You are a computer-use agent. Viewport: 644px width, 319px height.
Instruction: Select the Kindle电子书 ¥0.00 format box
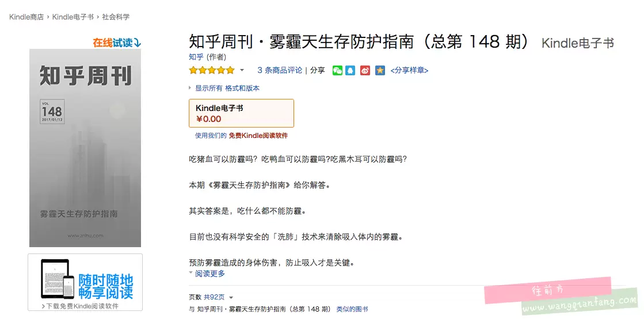[242, 113]
